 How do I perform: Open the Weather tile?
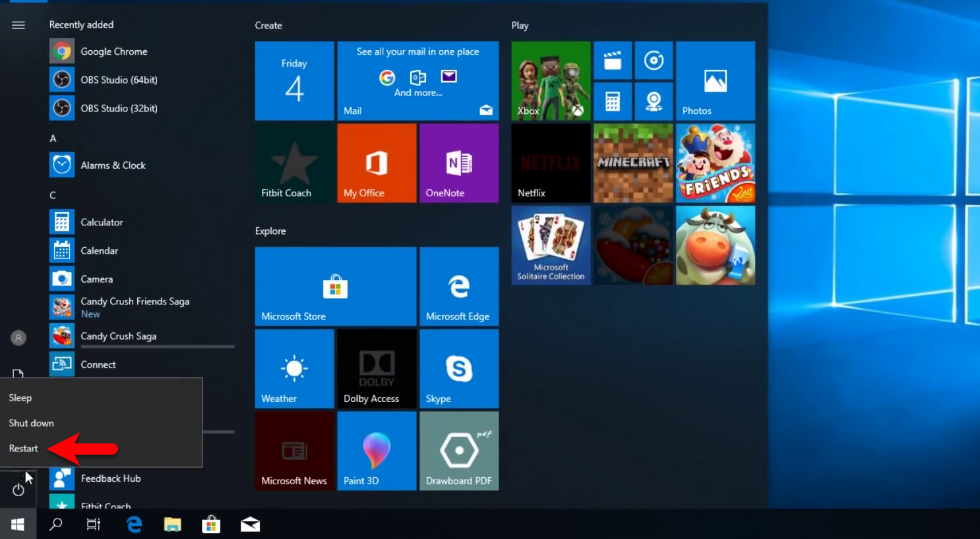[294, 369]
